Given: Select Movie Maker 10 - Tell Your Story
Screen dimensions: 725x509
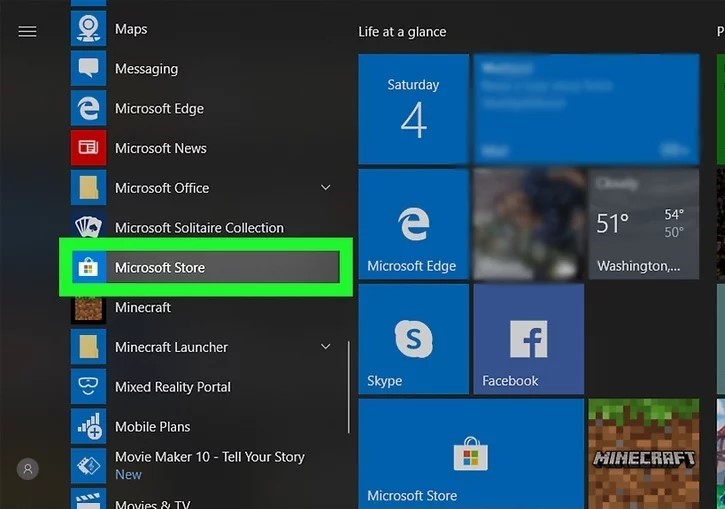Looking at the screenshot, I should point(209,457).
